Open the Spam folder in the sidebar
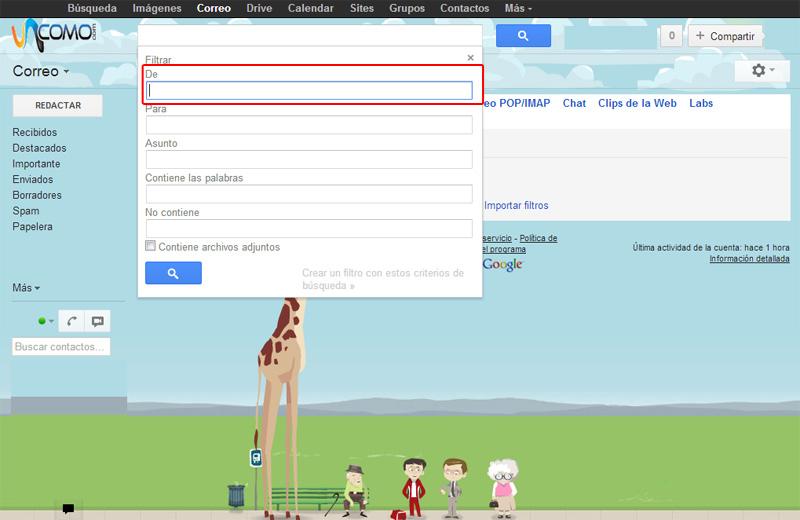The image size is (800, 520). pyautogui.click(x=26, y=211)
